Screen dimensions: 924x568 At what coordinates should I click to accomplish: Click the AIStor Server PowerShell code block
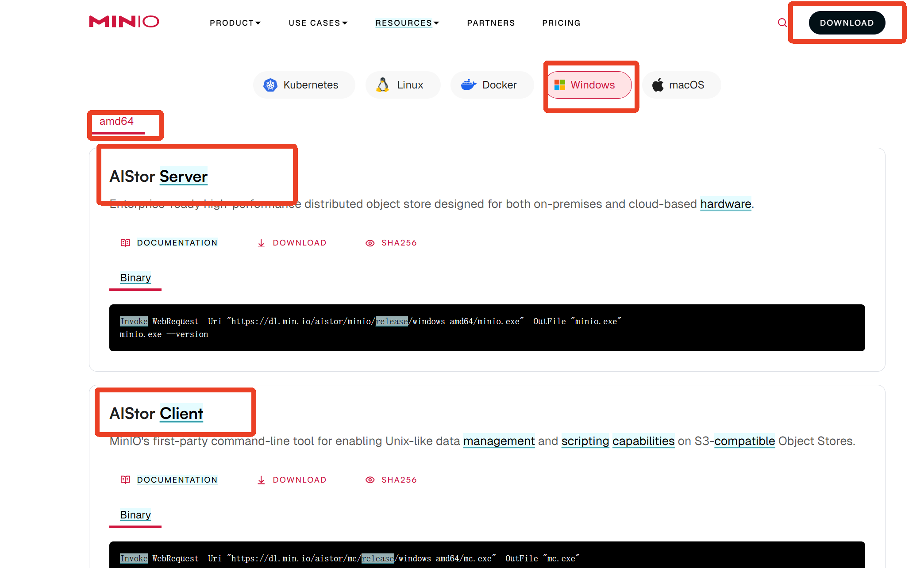click(x=487, y=328)
